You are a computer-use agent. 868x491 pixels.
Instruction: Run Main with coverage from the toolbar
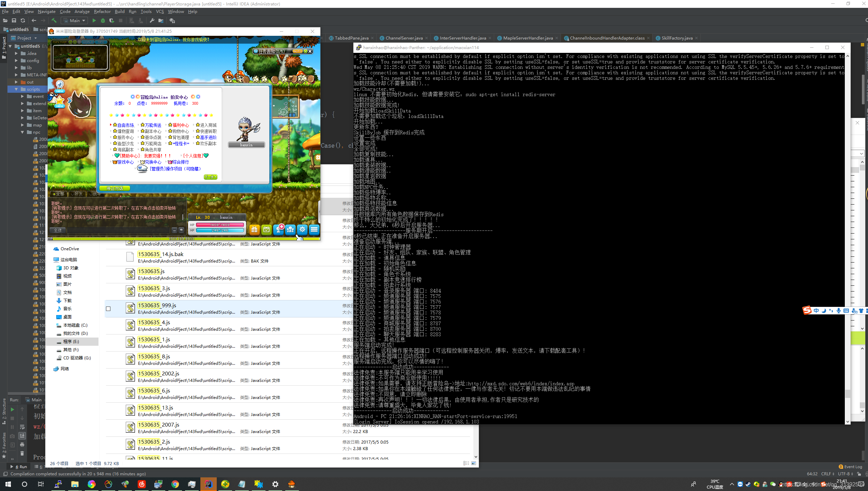click(112, 21)
